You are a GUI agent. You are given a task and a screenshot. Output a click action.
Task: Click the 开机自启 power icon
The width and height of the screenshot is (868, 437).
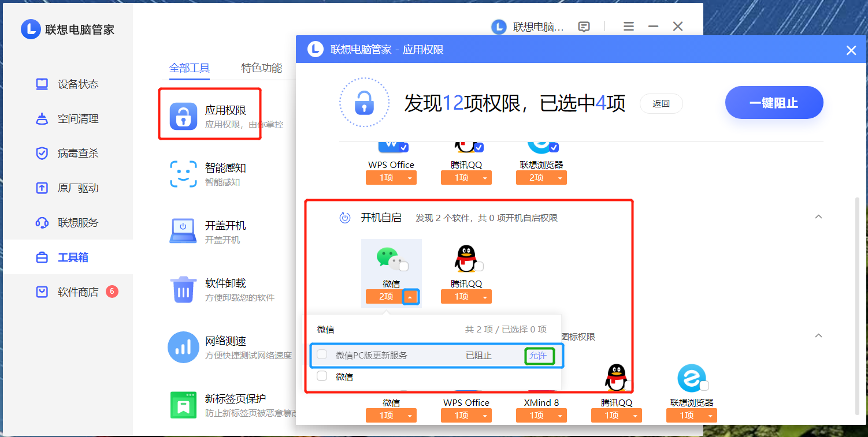345,218
